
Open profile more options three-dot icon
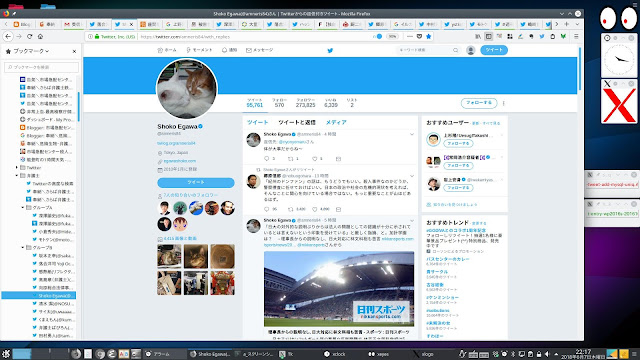coord(504,103)
